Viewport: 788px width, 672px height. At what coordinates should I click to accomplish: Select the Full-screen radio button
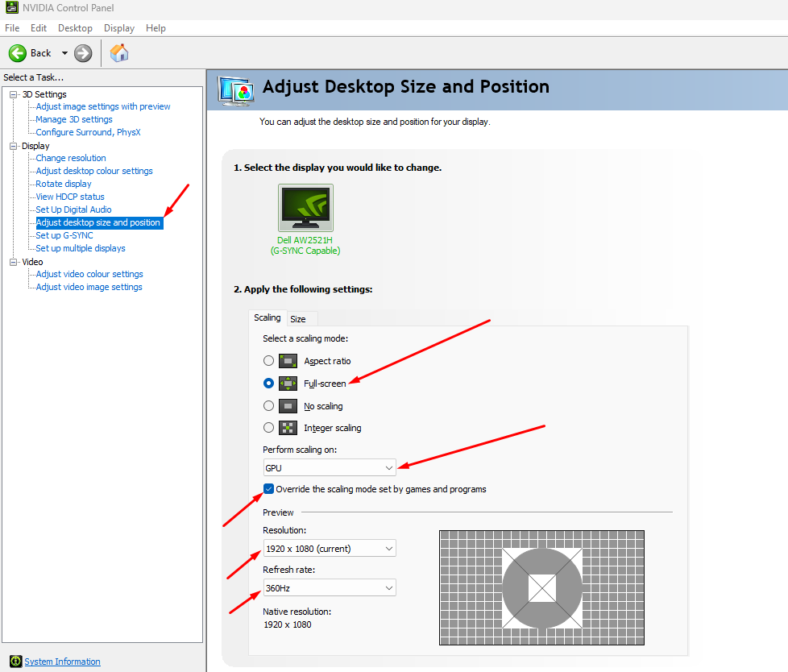click(x=269, y=384)
